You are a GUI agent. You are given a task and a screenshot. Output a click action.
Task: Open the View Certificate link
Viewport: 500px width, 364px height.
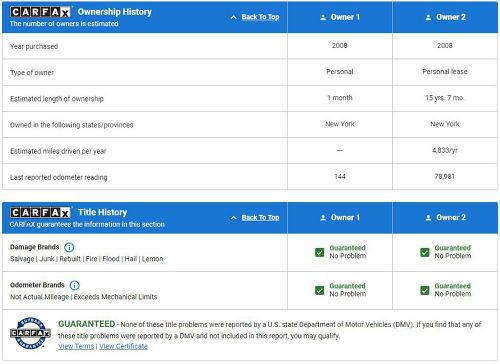pos(123,346)
